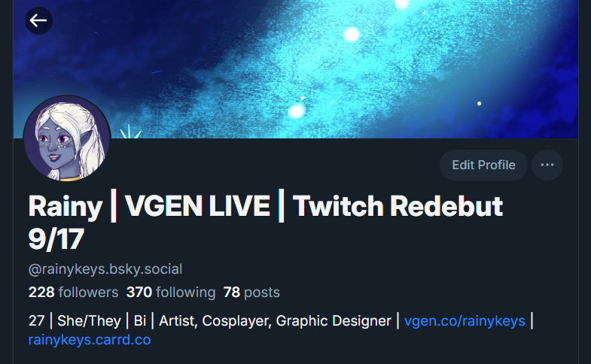Image resolution: width=591 pixels, height=364 pixels.
Task: Go back using the arrow icon
Action: point(38,20)
